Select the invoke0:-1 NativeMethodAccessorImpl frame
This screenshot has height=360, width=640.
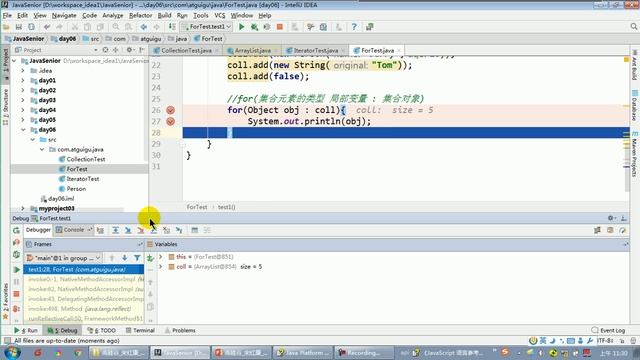(84, 279)
